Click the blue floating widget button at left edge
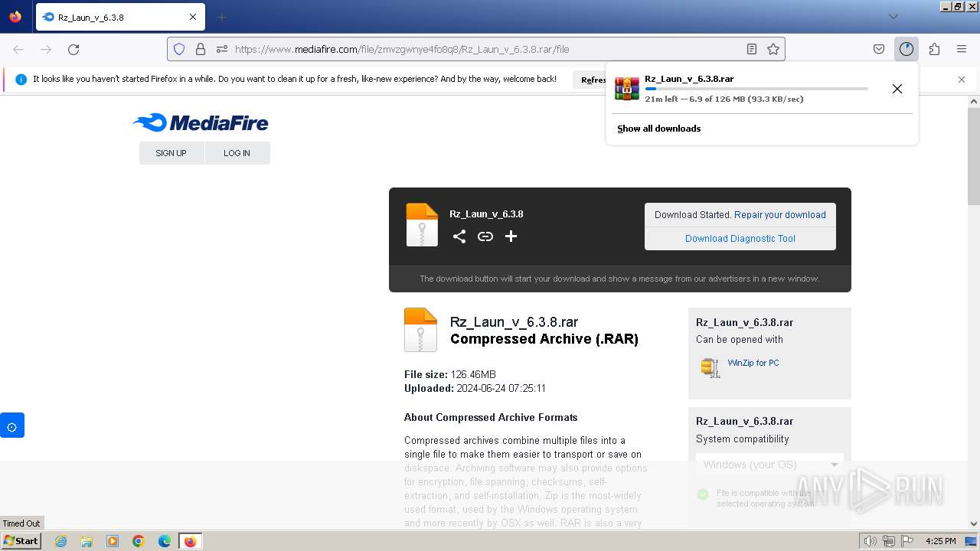 pyautogui.click(x=12, y=425)
